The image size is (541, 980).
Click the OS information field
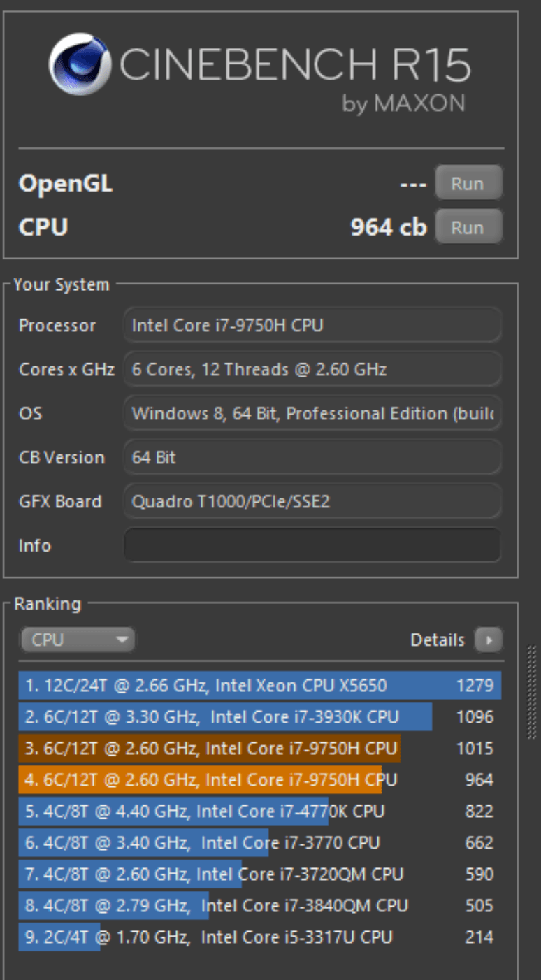[312, 413]
